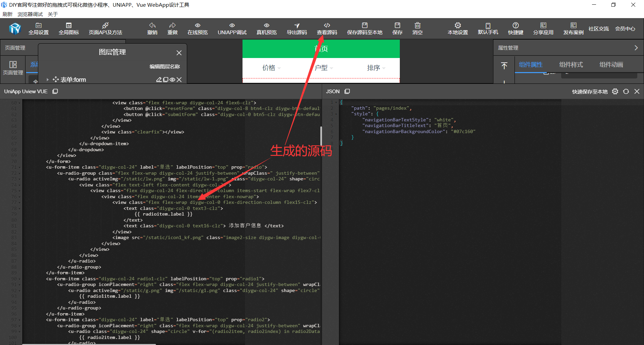Collapse the 属性管理 panel chevron
644x345 pixels.
(636, 48)
